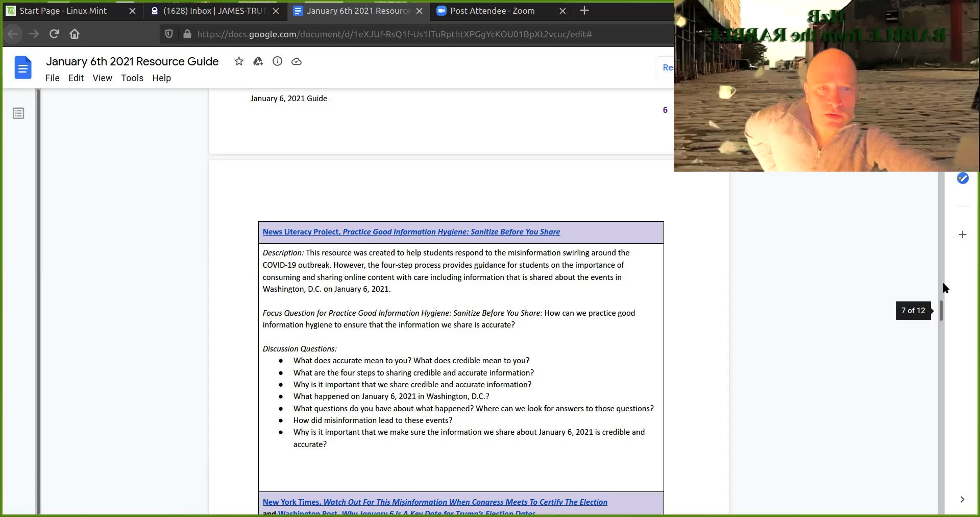Go to the browser home page icon

click(x=75, y=34)
